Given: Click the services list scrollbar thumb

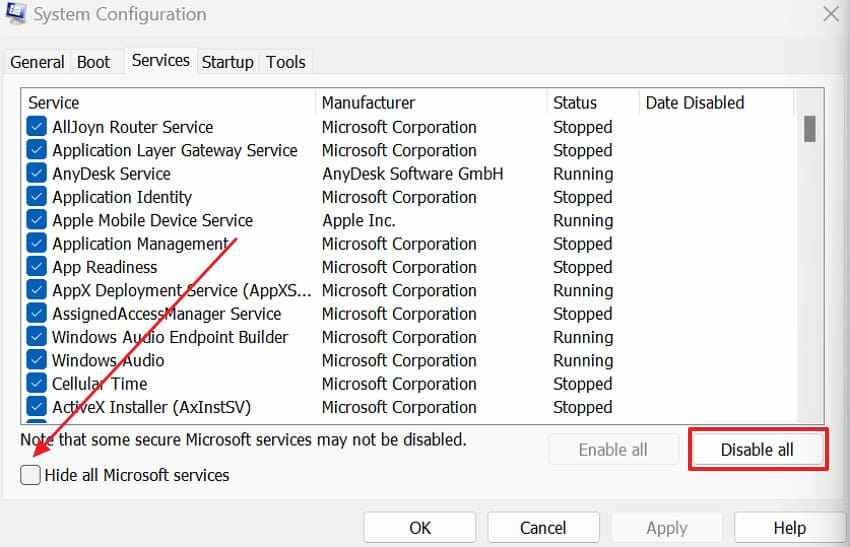Looking at the screenshot, I should point(809,128).
